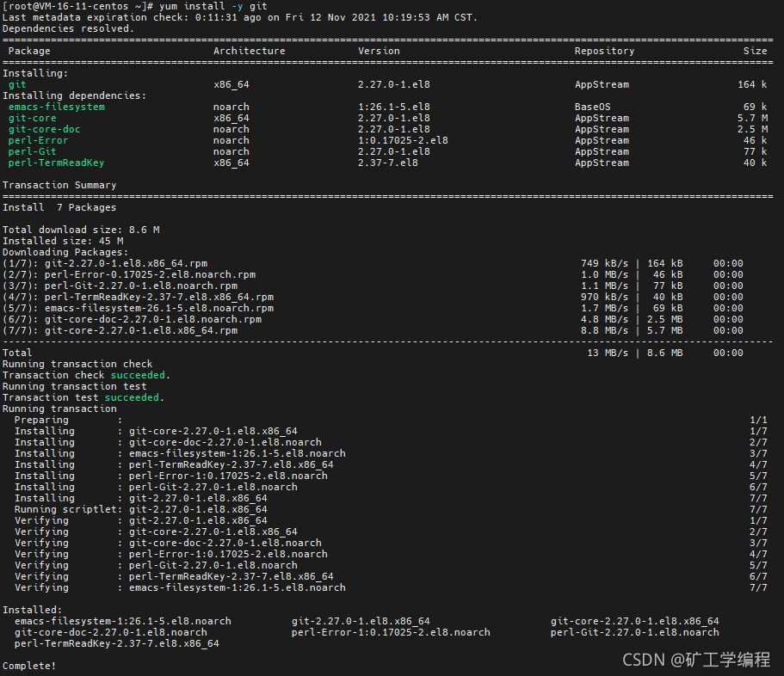
Task: Click version '2.37-7.el8' in the table
Action: pyautogui.click(x=388, y=163)
